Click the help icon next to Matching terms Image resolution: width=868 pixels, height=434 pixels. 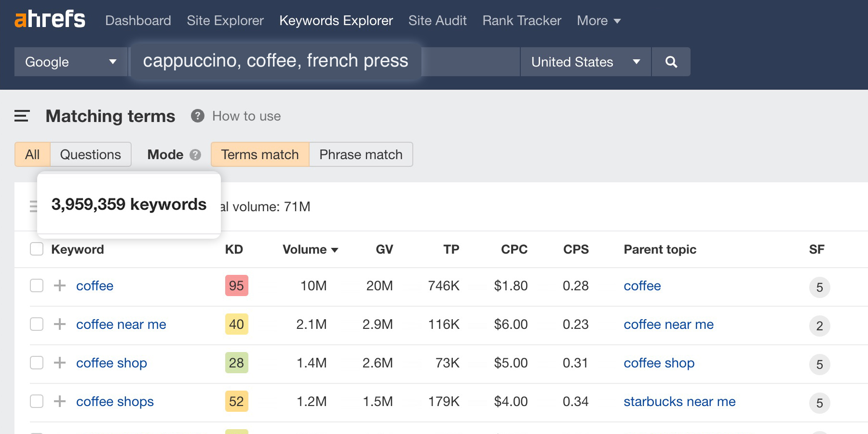(197, 116)
